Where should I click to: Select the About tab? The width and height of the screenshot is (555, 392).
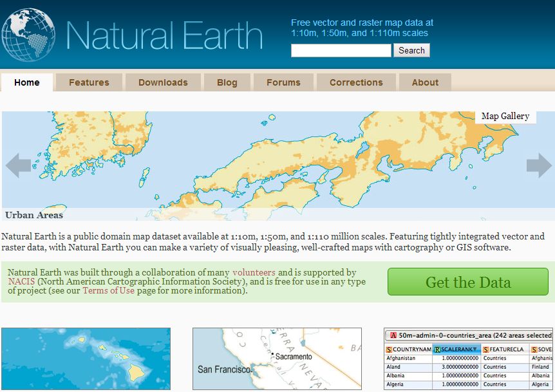(425, 82)
